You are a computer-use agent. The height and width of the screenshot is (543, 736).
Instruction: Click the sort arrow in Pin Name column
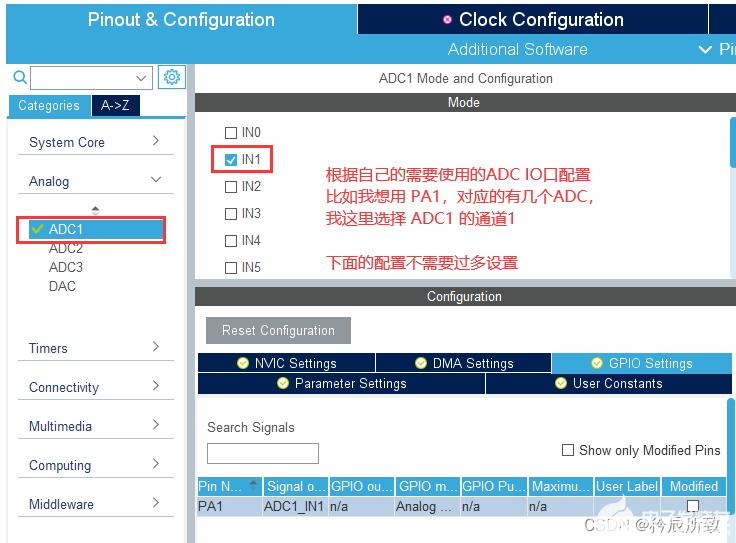pos(253,486)
